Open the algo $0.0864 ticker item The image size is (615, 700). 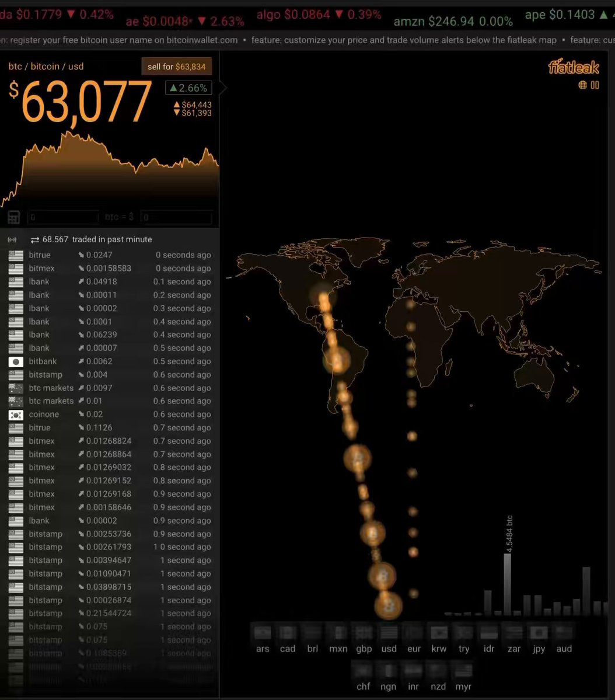(319, 15)
